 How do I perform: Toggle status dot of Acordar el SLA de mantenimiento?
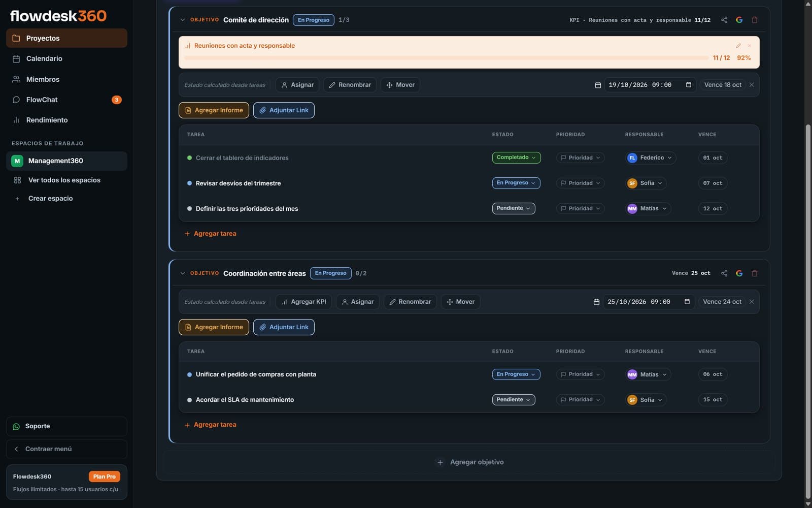pyautogui.click(x=190, y=400)
